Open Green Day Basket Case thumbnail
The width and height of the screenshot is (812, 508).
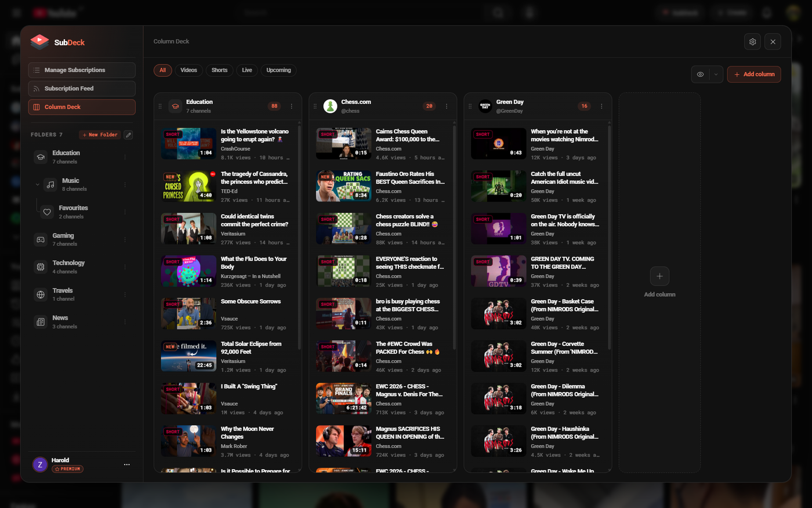498,314
